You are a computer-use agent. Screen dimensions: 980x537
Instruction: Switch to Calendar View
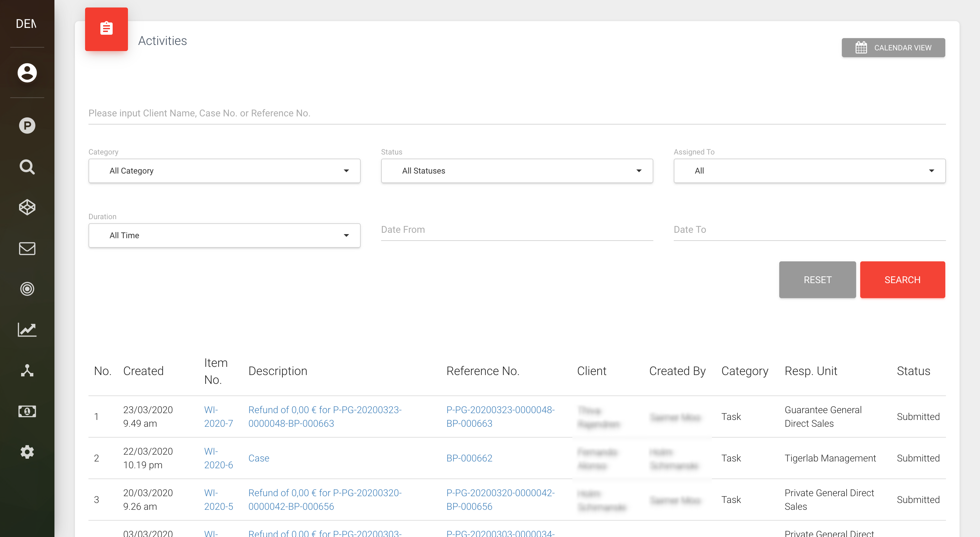coord(893,48)
